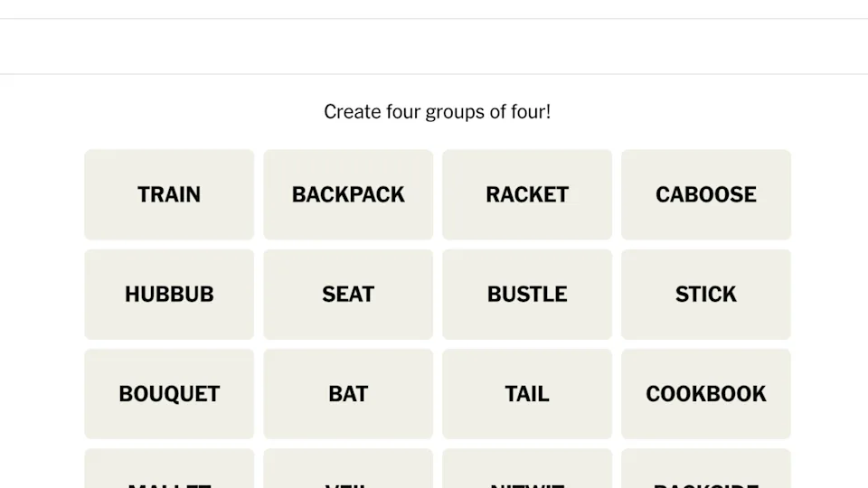The image size is (868, 488).
Task: Click the empty margin right of the CABOOSE tile
Action: tap(829, 194)
